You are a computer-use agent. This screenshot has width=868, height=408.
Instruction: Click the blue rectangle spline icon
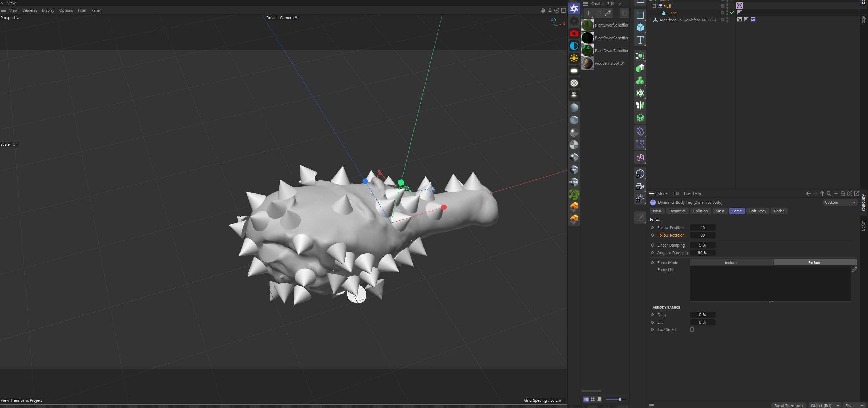pyautogui.click(x=640, y=15)
